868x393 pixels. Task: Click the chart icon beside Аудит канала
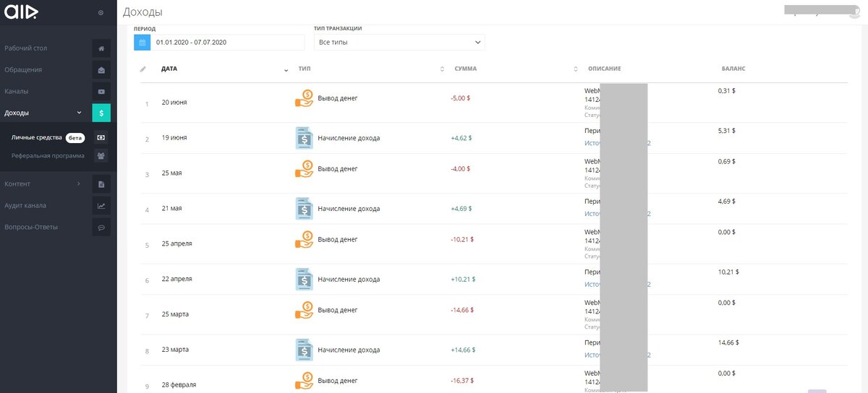(101, 206)
